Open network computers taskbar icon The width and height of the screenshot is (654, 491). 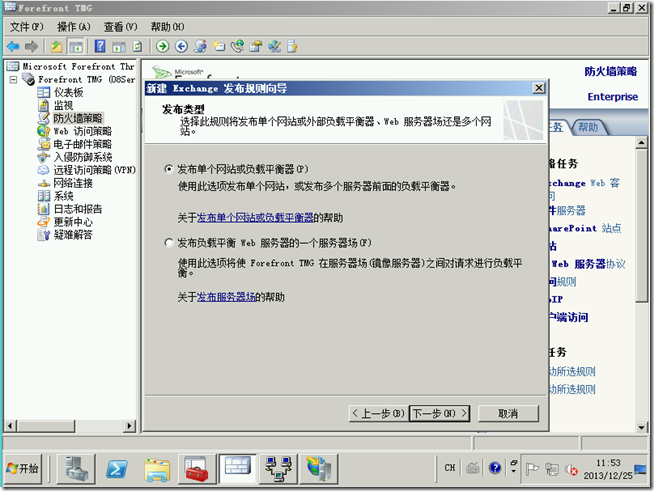pos(278,468)
